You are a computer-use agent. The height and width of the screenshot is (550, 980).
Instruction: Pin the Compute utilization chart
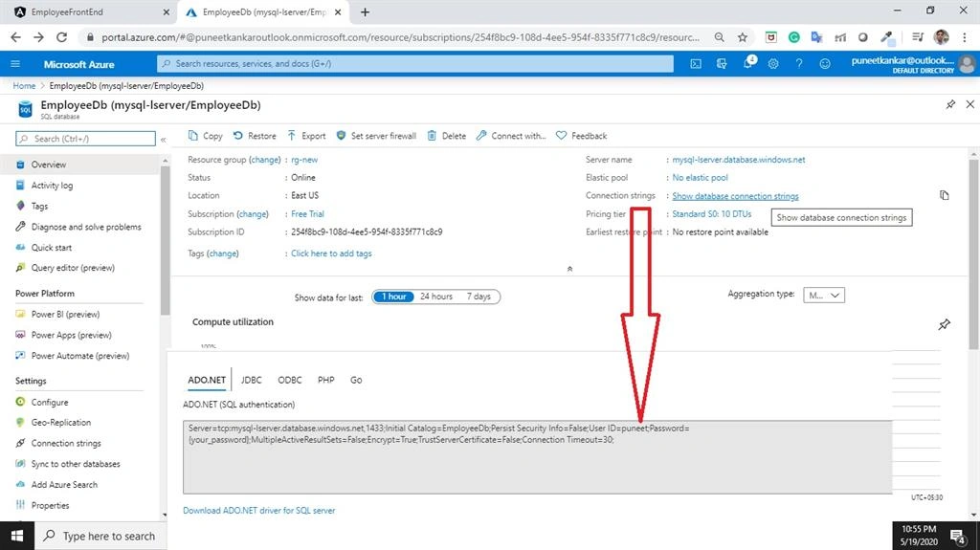point(945,324)
